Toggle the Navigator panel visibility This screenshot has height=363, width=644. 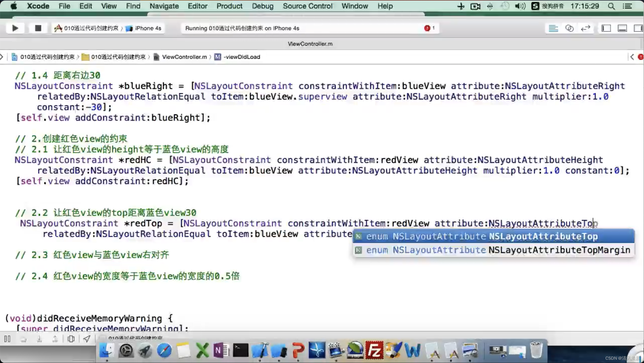pos(606,28)
